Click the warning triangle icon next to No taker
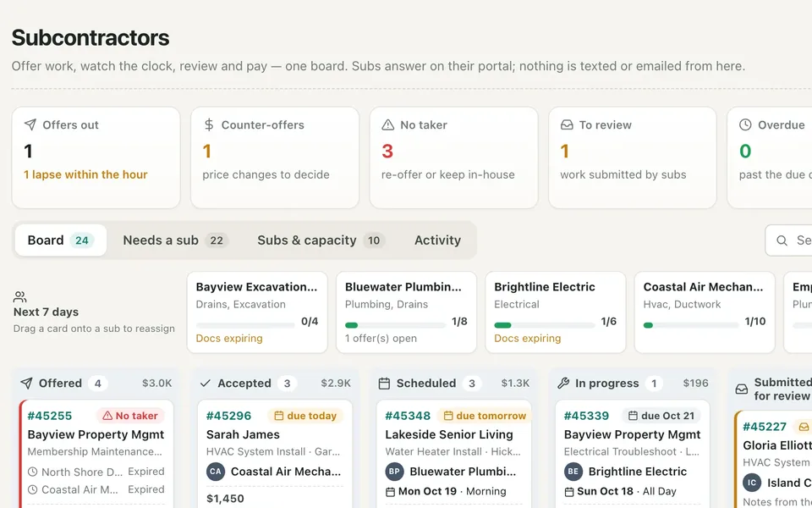The width and height of the screenshot is (812, 508). coord(388,124)
